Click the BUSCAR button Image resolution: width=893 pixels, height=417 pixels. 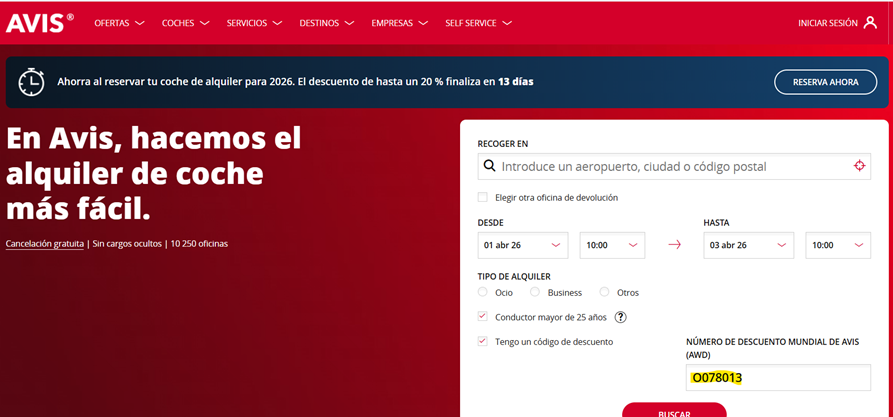674,410
